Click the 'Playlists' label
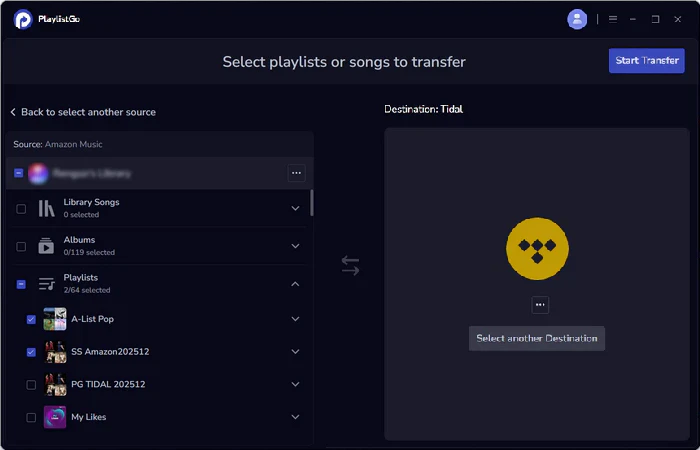The width and height of the screenshot is (700, 450). point(80,278)
